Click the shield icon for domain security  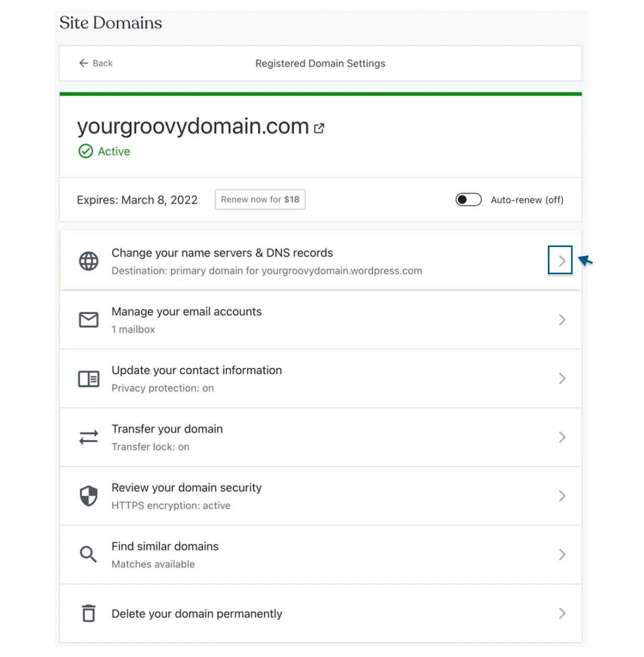[x=89, y=496]
